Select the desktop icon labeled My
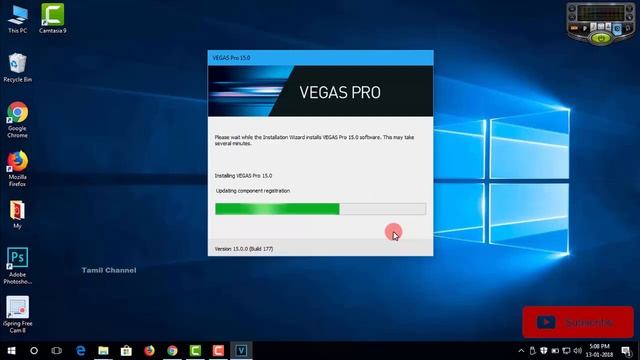 (x=18, y=214)
